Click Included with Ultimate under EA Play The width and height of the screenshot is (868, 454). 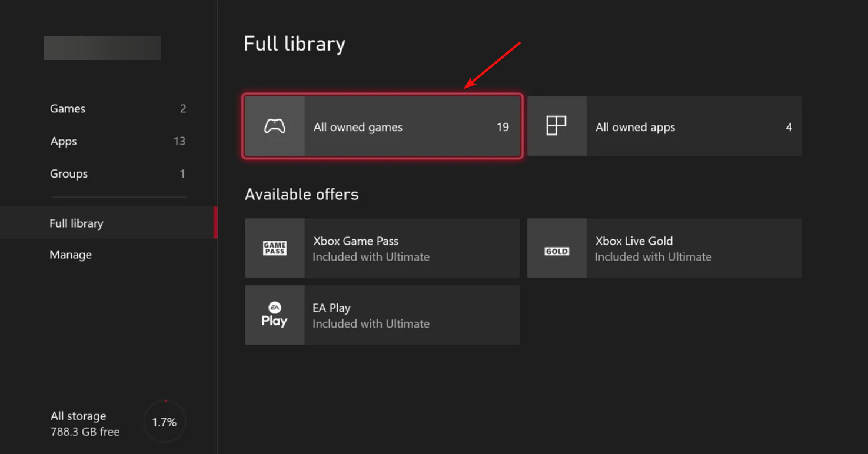(x=371, y=324)
